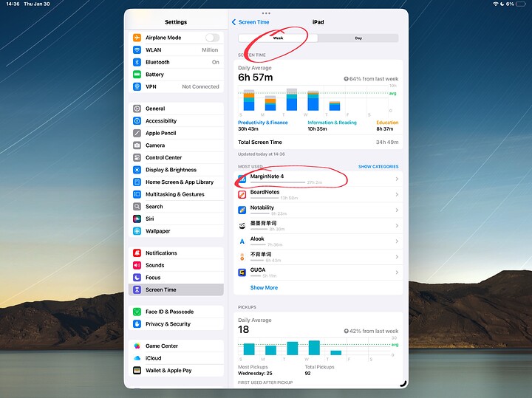Viewport: 532px width, 398px height.
Task: Open the green Battery icon
Action: [137, 75]
